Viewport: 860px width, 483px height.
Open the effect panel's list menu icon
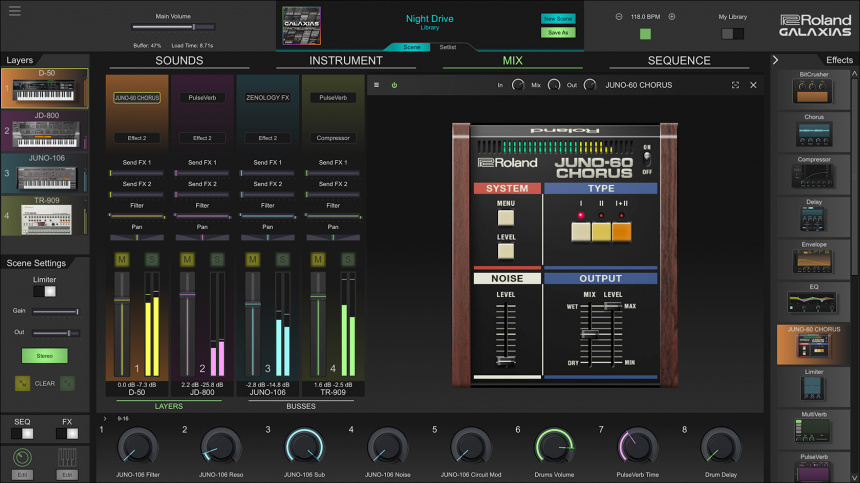[376, 85]
